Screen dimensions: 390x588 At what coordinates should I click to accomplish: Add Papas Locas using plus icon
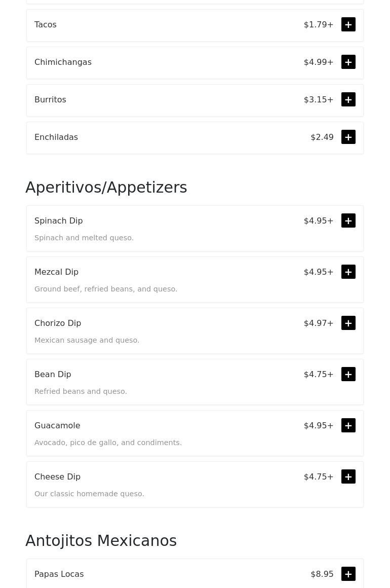tap(348, 574)
